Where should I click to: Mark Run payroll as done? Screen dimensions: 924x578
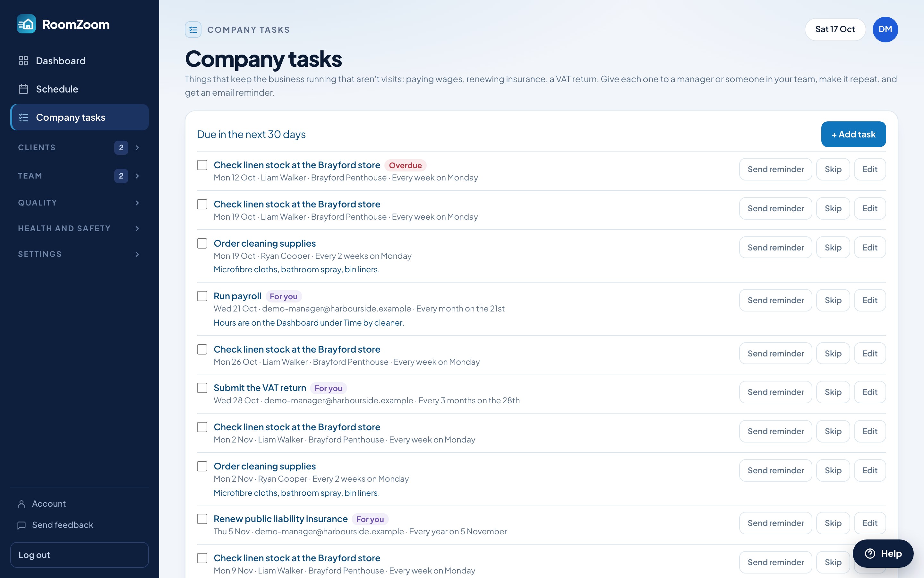[x=202, y=296]
